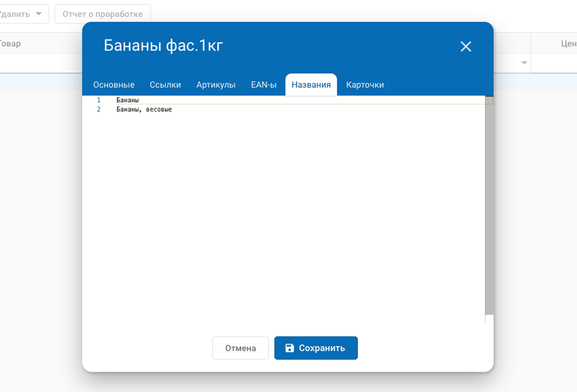Open the column filter dropdown arrow right of dialog

click(x=524, y=63)
